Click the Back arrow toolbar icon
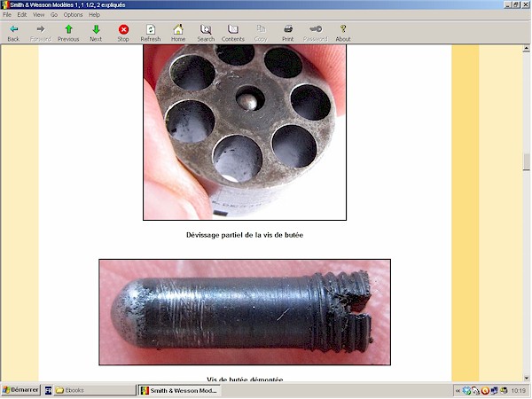Screen dimensions: 532x399 13,29
